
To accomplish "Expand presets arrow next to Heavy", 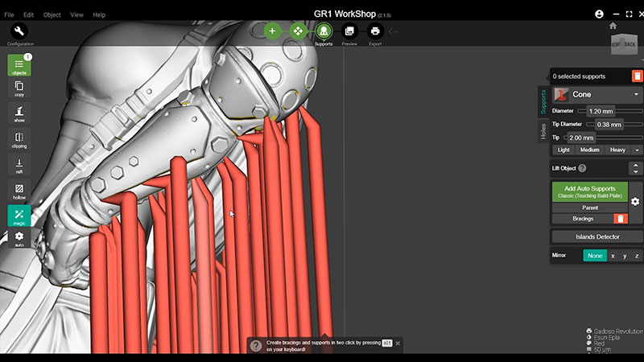I will click(x=637, y=150).
